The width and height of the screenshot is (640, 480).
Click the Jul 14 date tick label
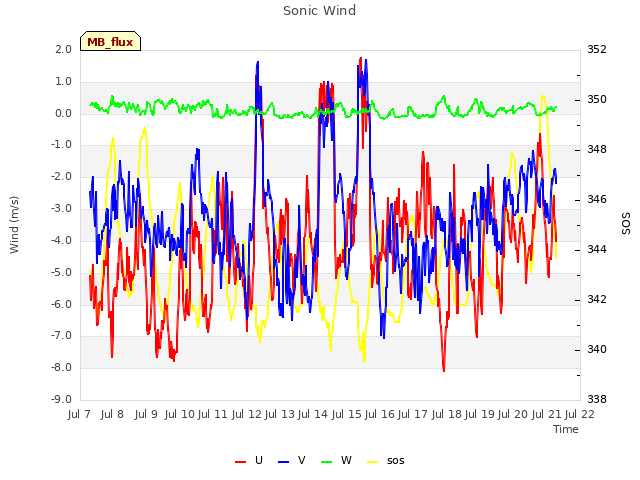tap(313, 414)
